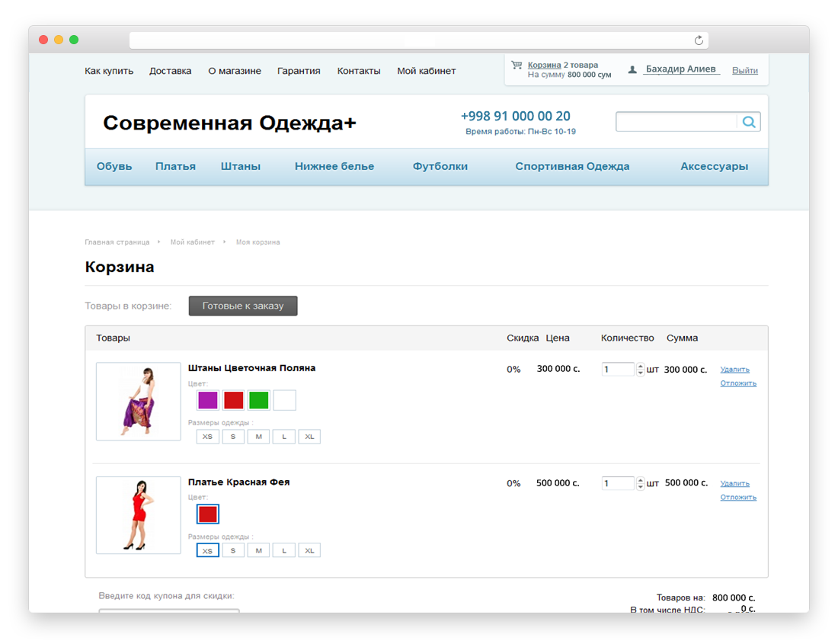Open the Обувь category menu

[x=114, y=166]
